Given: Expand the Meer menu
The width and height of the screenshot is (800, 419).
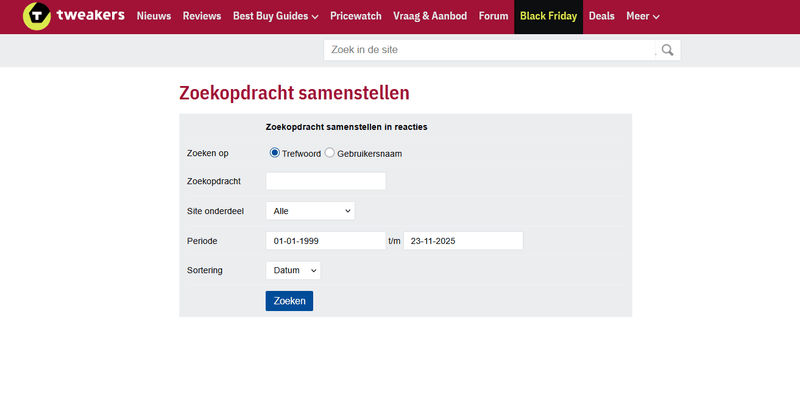Looking at the screenshot, I should pyautogui.click(x=642, y=16).
